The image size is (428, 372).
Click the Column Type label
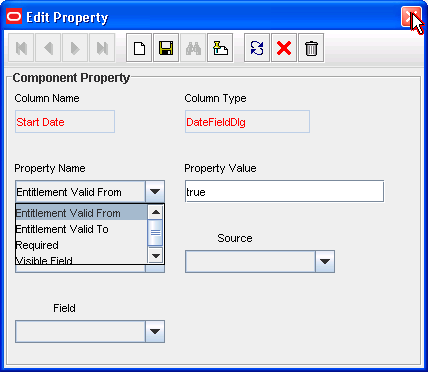215,98
